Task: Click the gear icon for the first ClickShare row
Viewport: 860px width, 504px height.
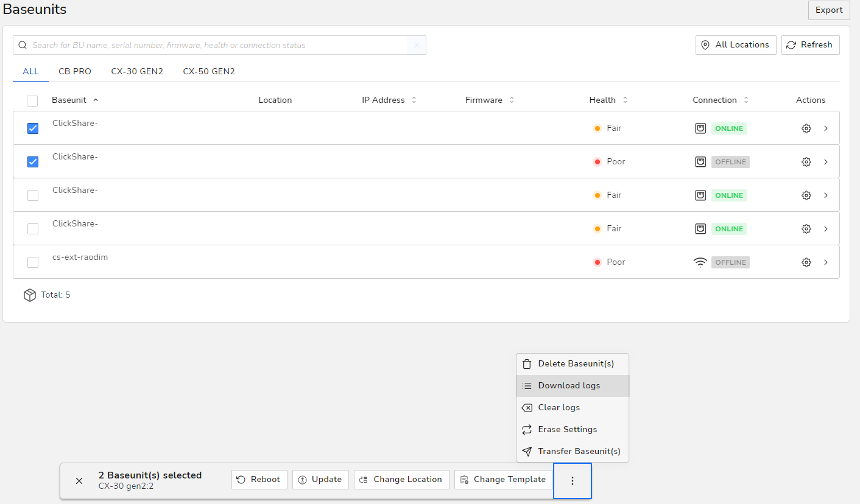Action: (806, 128)
